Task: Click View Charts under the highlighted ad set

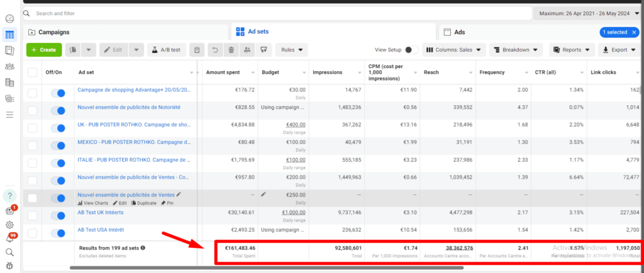Action: pyautogui.click(x=93, y=203)
